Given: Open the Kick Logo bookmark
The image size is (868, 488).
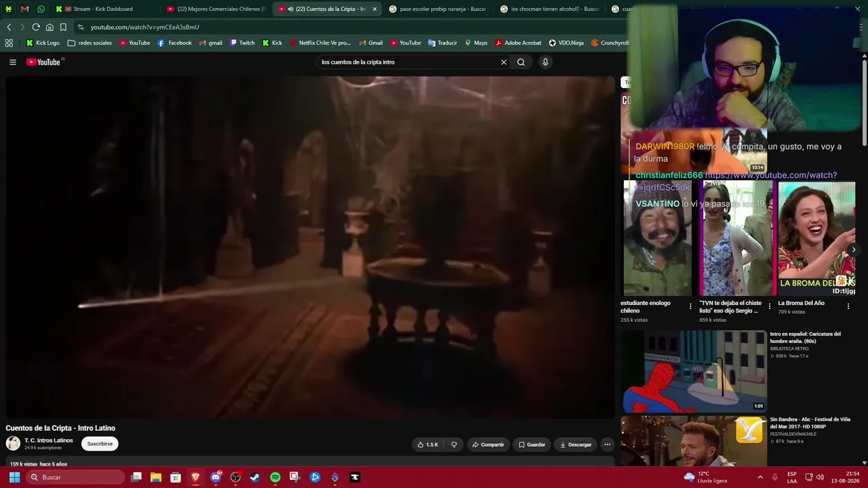Looking at the screenshot, I should pyautogui.click(x=43, y=43).
